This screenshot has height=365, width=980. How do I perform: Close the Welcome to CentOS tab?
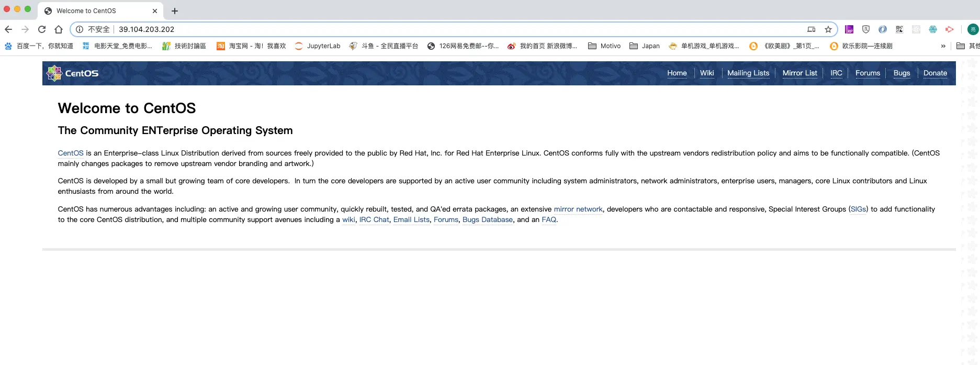point(155,11)
